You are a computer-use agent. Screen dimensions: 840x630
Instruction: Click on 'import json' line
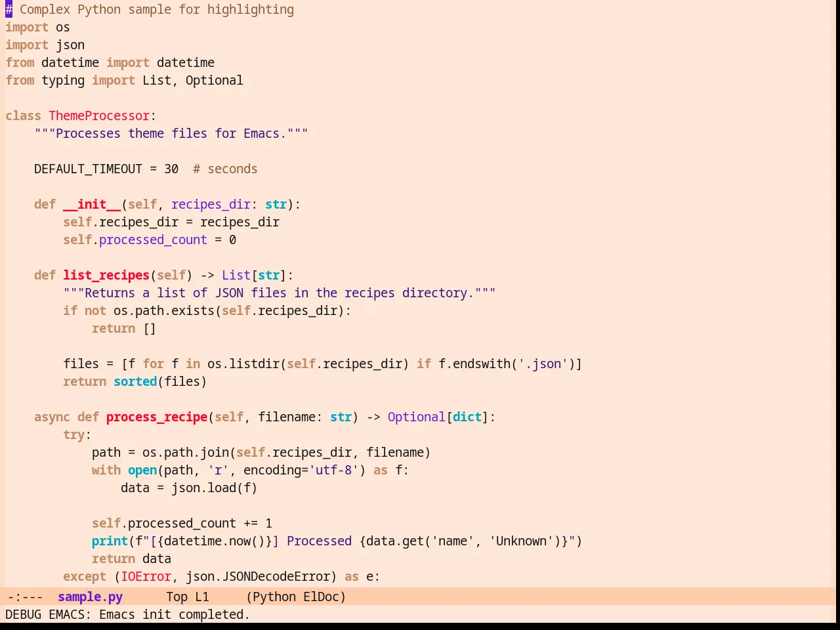pos(45,45)
